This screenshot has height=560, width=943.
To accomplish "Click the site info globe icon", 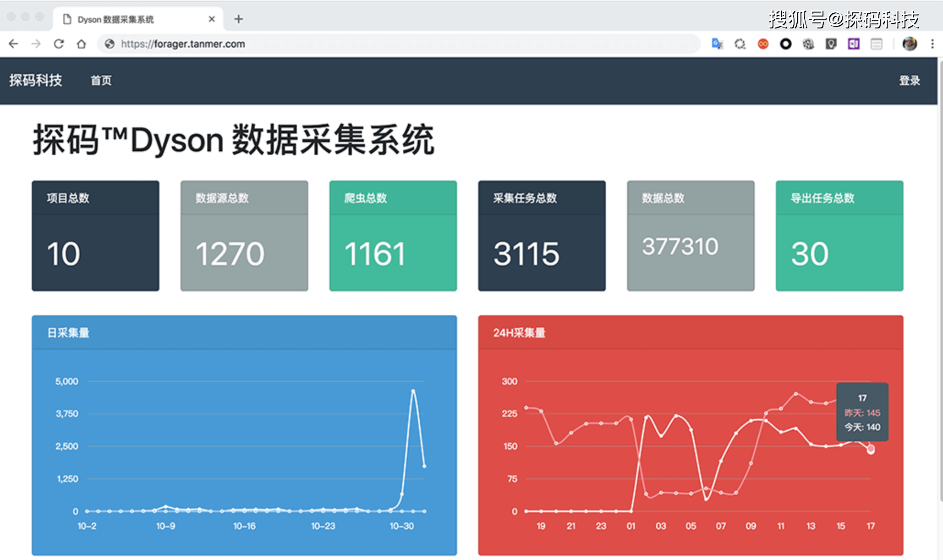I will point(110,44).
